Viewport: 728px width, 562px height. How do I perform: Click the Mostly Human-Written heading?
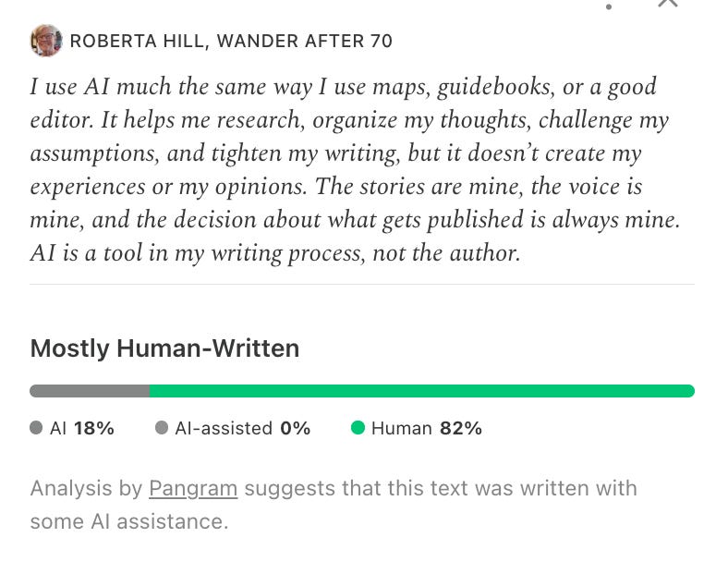point(164,348)
